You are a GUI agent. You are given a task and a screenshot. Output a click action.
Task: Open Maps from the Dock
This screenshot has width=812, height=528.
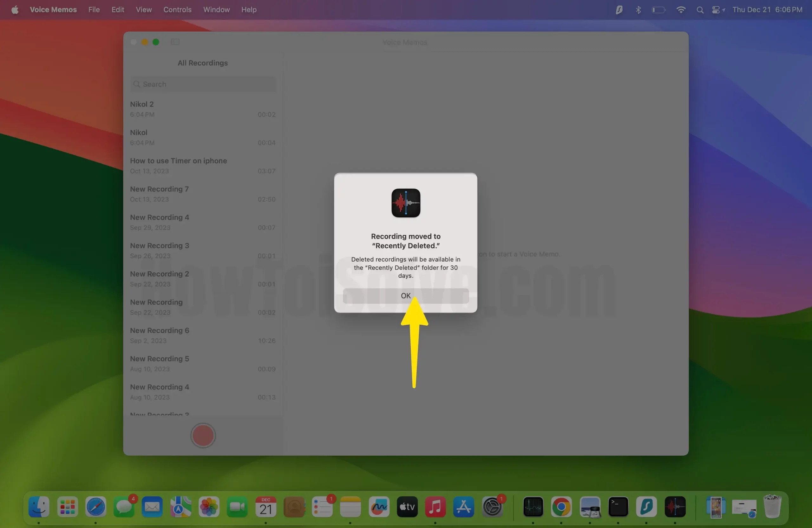coord(180,506)
